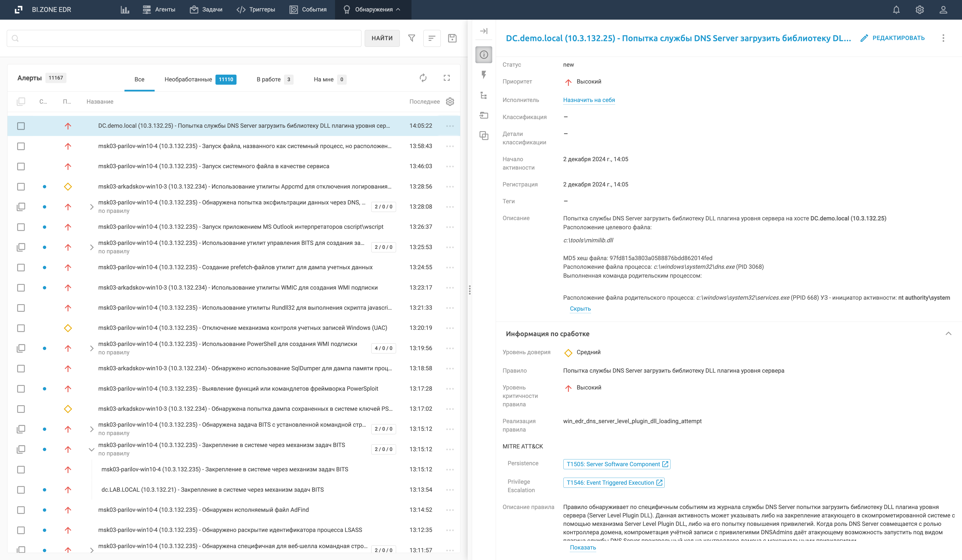Expand alerts table to fullscreen
The width and height of the screenshot is (962, 560).
click(447, 78)
